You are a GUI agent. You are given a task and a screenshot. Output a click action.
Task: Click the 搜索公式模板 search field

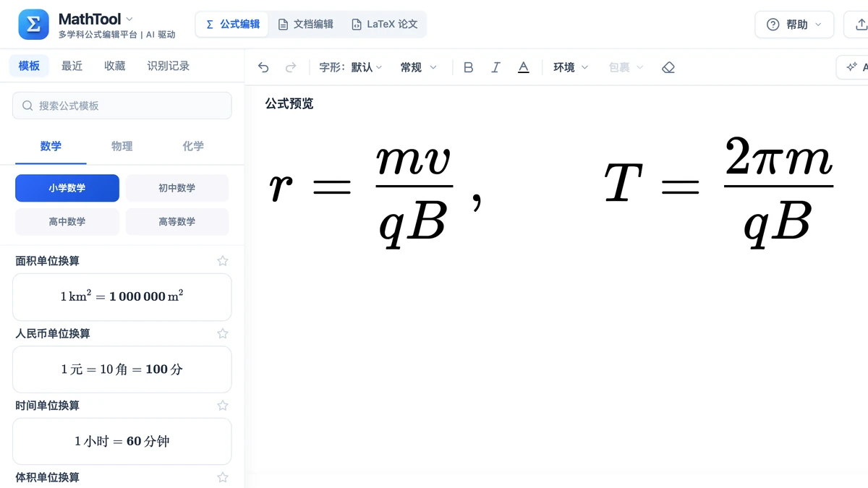pyautogui.click(x=122, y=106)
